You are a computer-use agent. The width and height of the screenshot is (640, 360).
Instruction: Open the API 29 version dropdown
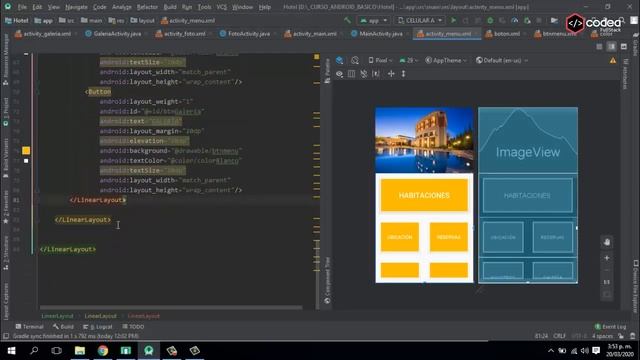tap(409, 60)
